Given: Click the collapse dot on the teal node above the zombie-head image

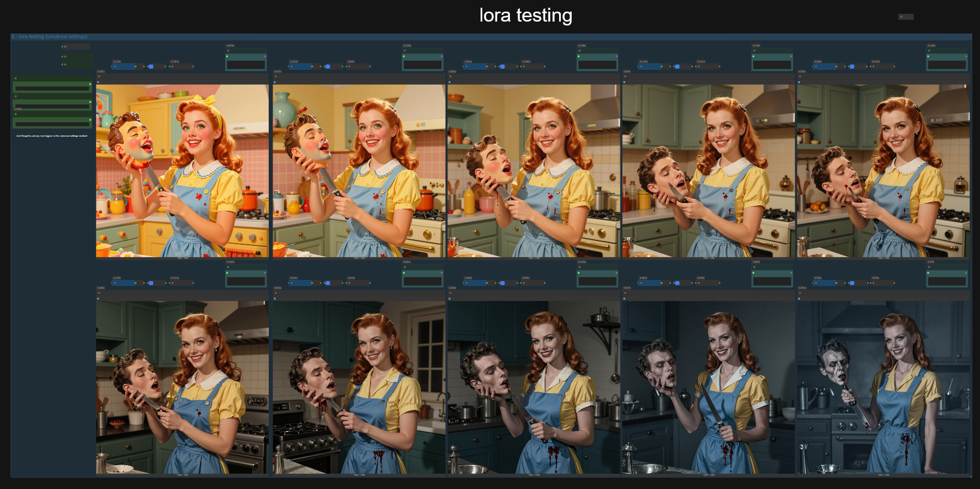Looking at the screenshot, I should 929,267.
